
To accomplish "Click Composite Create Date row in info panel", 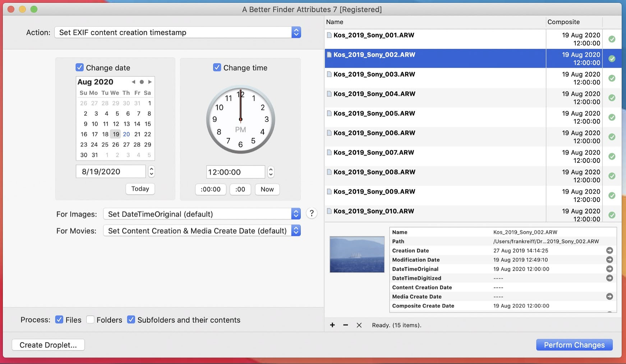I will click(x=503, y=306).
